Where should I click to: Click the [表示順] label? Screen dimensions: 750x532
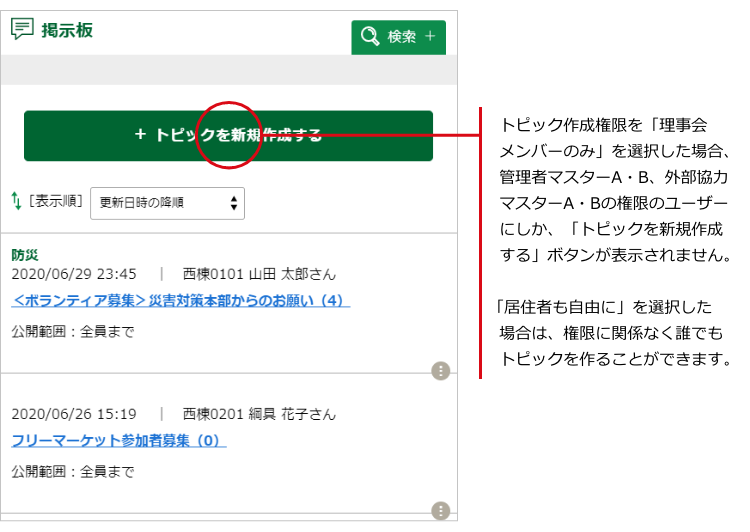coord(56,202)
